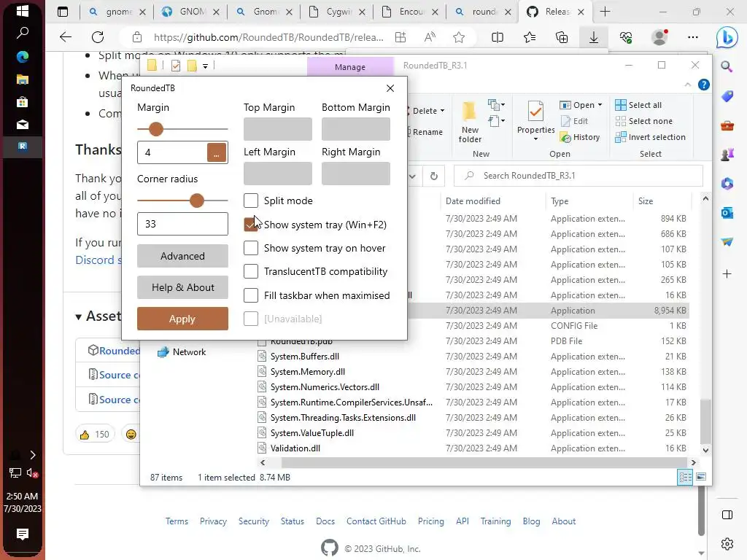Viewport: 747px width, 560px height.
Task: Open Outlook in Edge sidebar
Action: tap(727, 213)
